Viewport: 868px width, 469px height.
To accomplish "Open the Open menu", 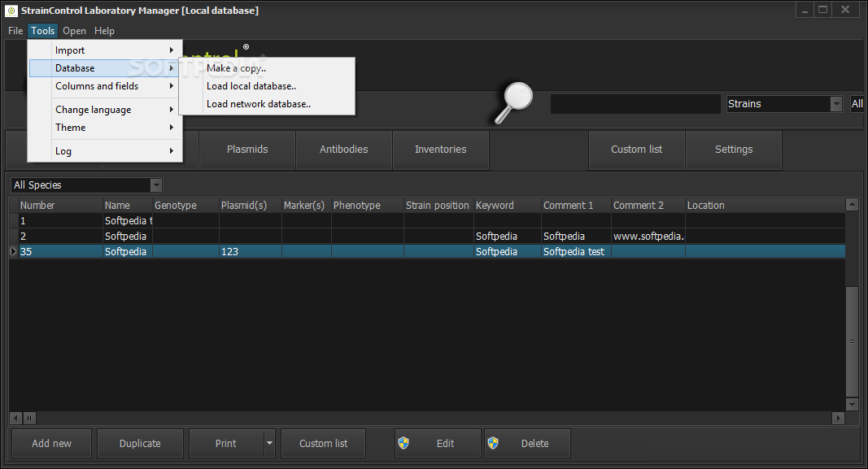I will (74, 31).
